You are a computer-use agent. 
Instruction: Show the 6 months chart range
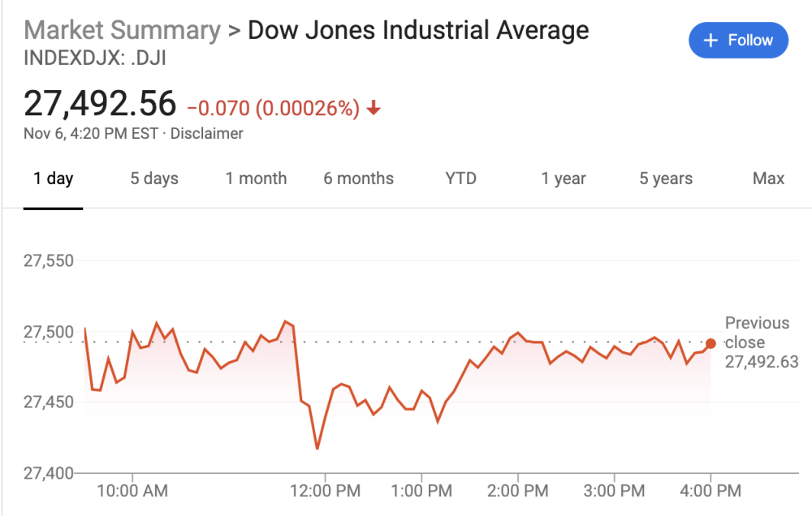pos(358,178)
